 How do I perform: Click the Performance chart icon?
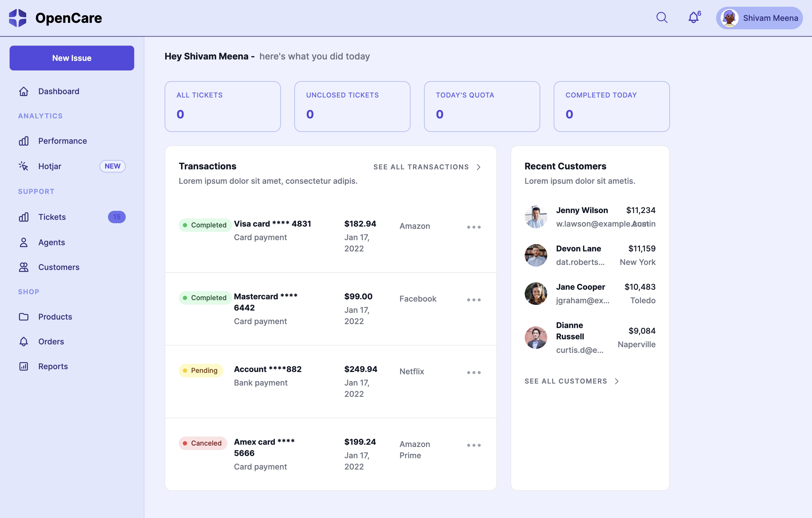point(24,141)
